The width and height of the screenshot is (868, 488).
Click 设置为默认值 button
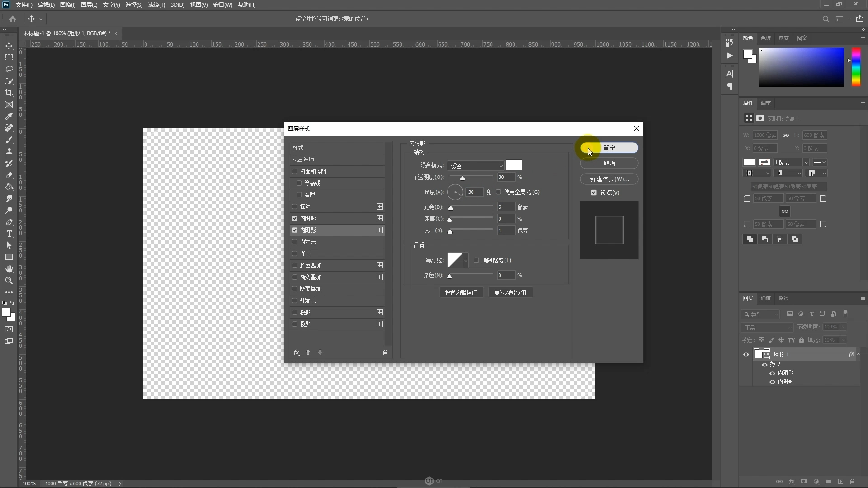tap(461, 292)
